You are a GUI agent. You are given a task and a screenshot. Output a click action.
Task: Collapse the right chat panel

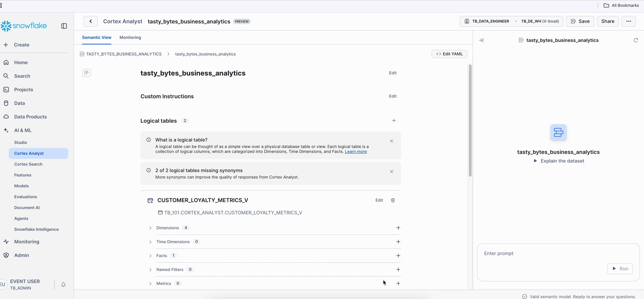click(x=481, y=40)
